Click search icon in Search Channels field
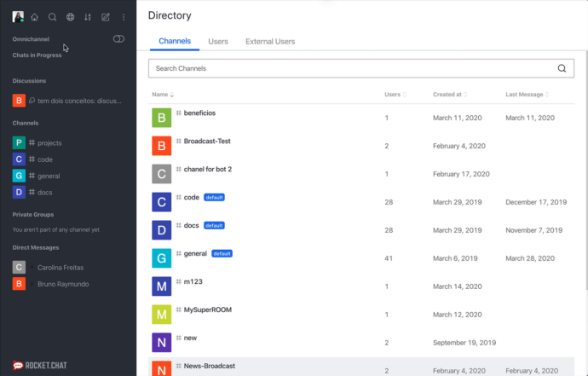Image resolution: width=588 pixels, height=376 pixels. [562, 68]
